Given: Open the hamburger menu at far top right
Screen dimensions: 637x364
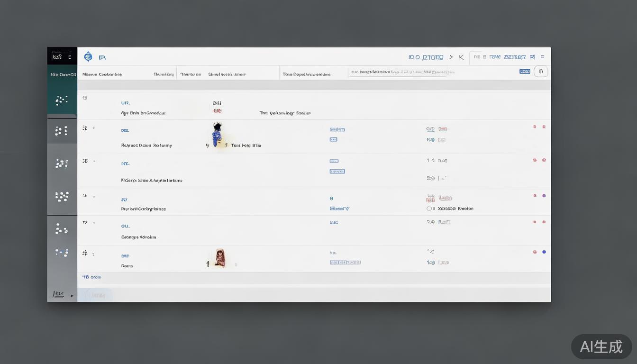Looking at the screenshot, I should [x=543, y=57].
